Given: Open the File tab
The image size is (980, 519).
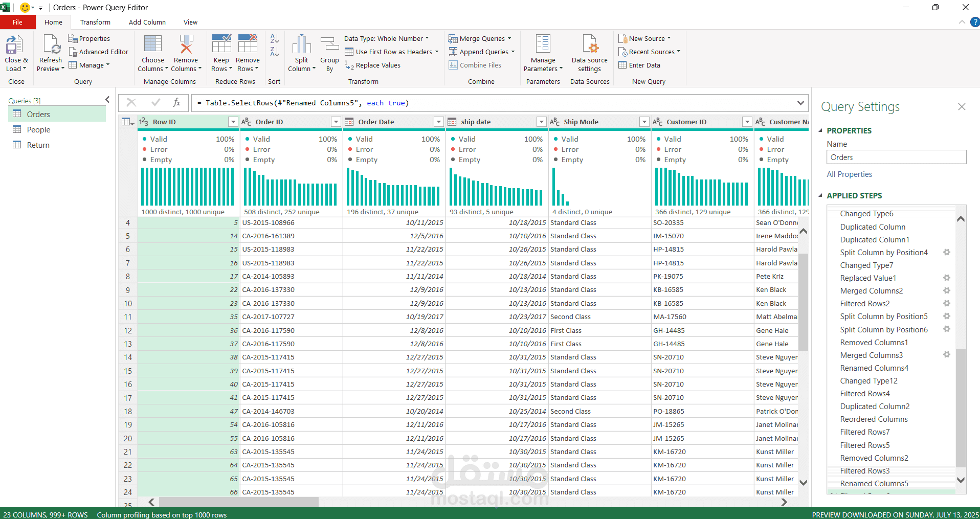Looking at the screenshot, I should 17,22.
